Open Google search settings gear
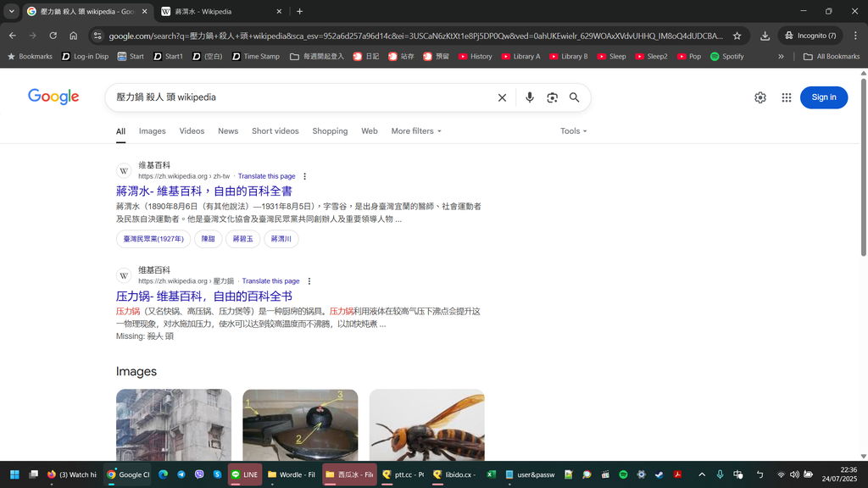Image resolution: width=868 pixels, height=488 pixels. tap(760, 97)
